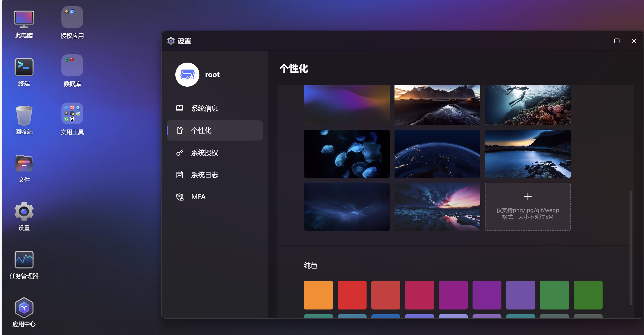Open 此电脑 computer desktop icon
The width and height of the screenshot is (644, 335).
24,19
